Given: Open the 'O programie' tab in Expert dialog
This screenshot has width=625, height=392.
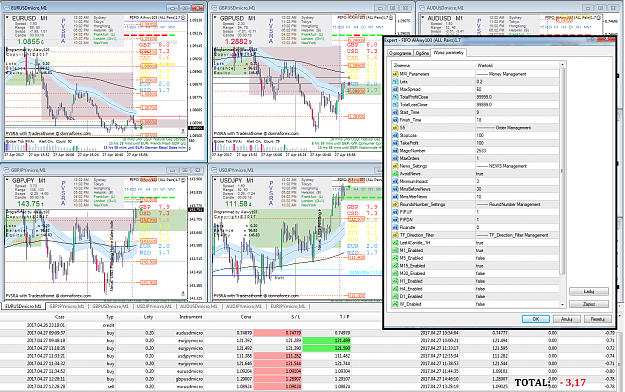Looking at the screenshot, I should point(400,53).
